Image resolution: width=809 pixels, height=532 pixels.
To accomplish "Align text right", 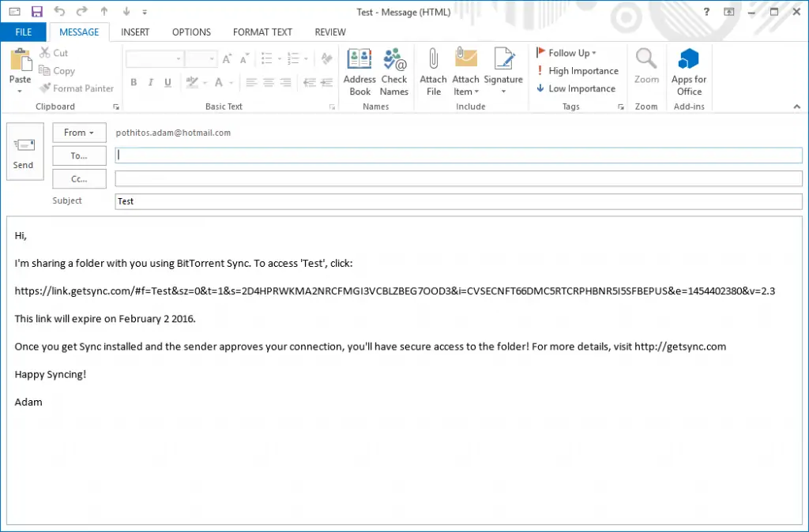I will 285,82.
